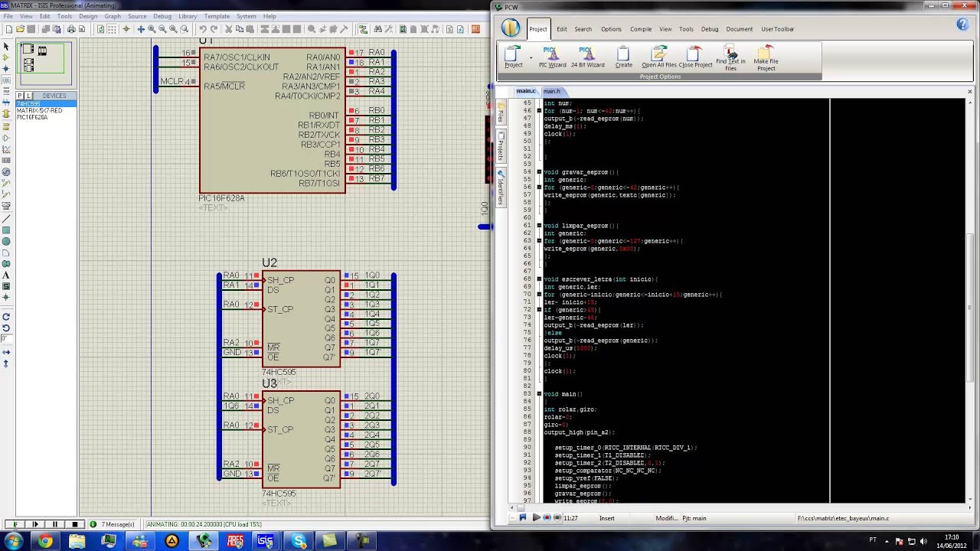
Task: Click the Undo arrow in ISIS toolbar
Action: point(203,29)
